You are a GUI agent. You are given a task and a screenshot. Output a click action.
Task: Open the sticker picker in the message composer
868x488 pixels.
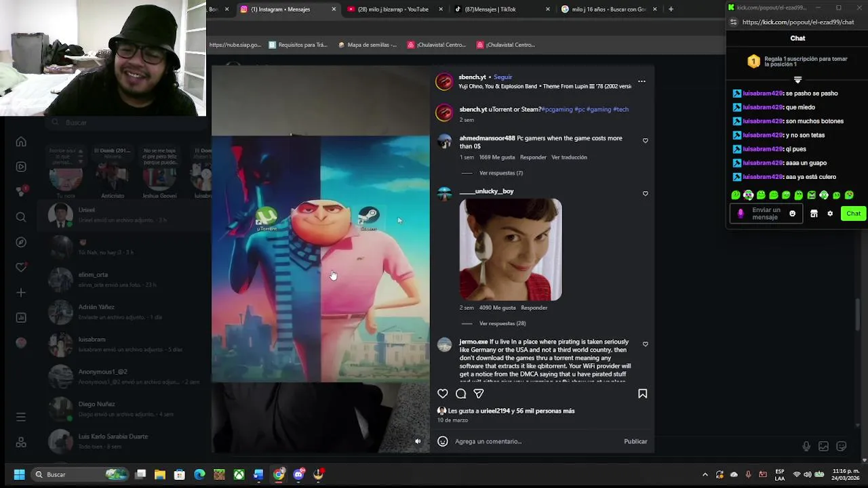click(842, 447)
